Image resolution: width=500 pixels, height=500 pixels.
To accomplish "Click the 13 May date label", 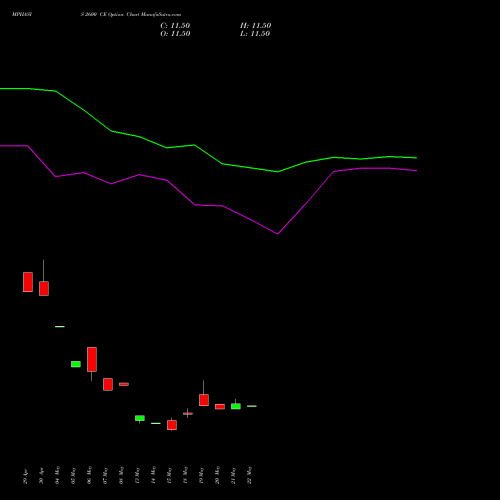I will (x=138, y=475).
